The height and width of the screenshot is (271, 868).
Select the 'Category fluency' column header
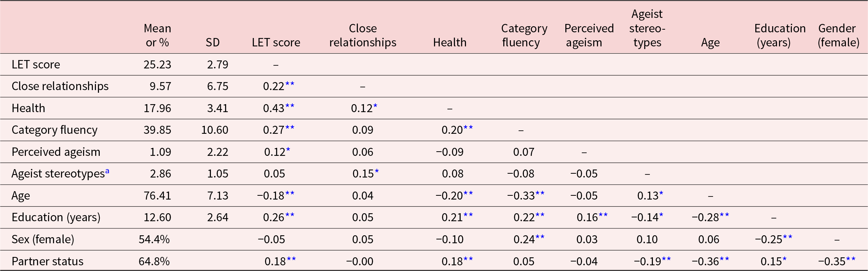click(524, 35)
